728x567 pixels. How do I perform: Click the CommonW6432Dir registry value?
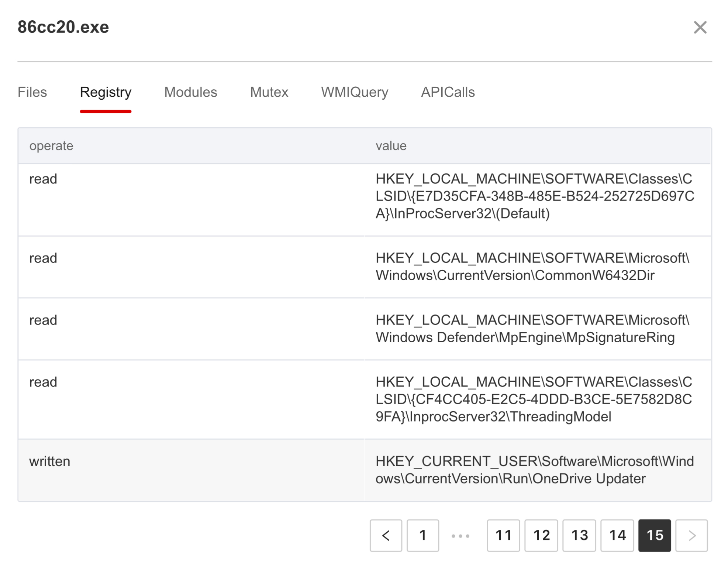tap(532, 267)
